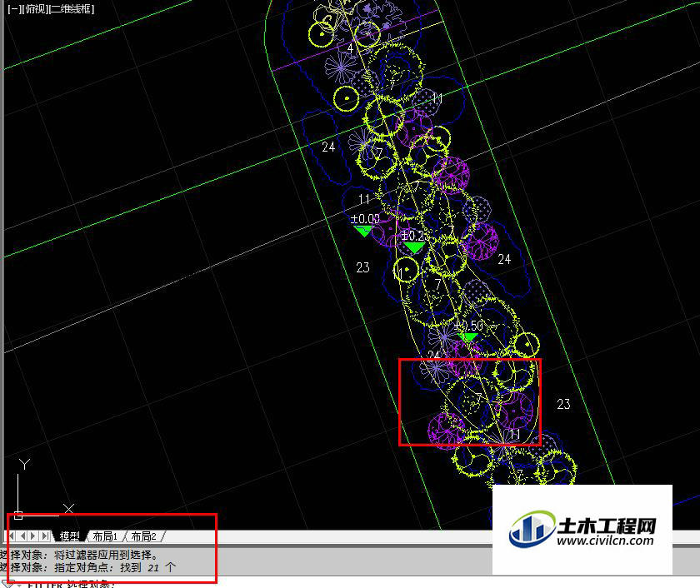Go to previous layout tab arrow
Viewport: 700px width, 588px height.
coord(22,536)
